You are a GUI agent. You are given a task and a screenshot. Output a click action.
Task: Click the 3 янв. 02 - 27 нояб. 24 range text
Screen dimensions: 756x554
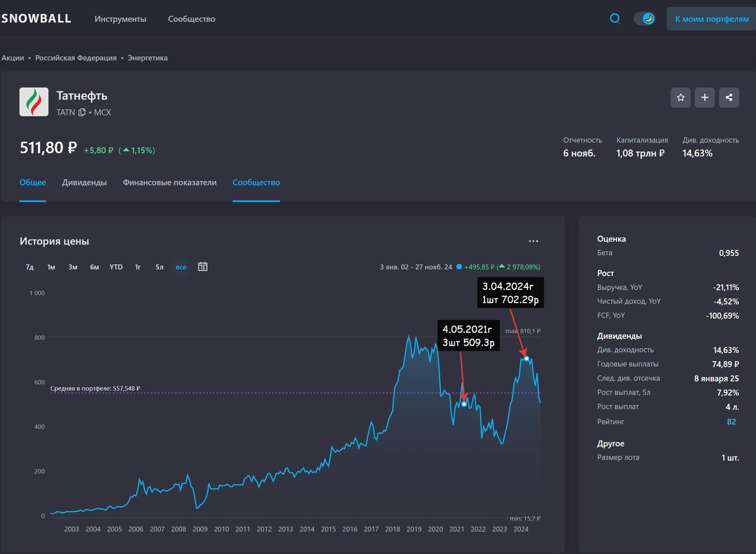(416, 267)
